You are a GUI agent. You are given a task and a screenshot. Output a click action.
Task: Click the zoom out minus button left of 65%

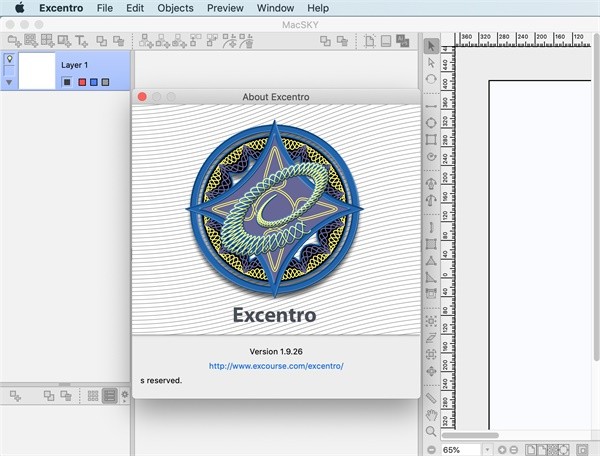pyautogui.click(x=432, y=450)
